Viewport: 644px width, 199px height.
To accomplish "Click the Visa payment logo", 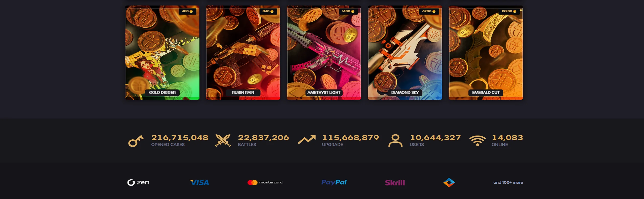I will pos(199,183).
